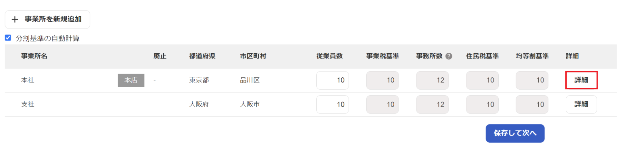Open 詳細 for the 支社 row

(x=582, y=104)
